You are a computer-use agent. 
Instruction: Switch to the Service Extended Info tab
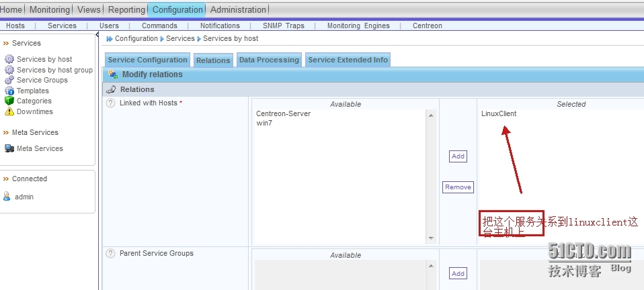tap(348, 60)
